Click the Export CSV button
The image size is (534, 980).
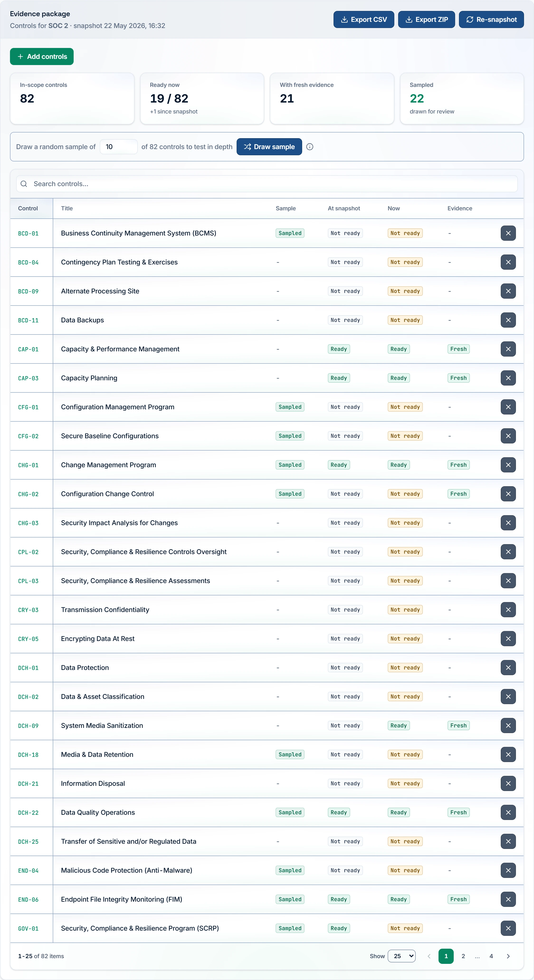point(364,19)
